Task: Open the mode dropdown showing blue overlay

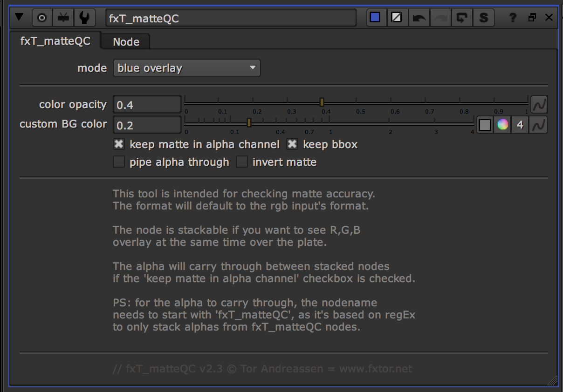Action: 186,68
